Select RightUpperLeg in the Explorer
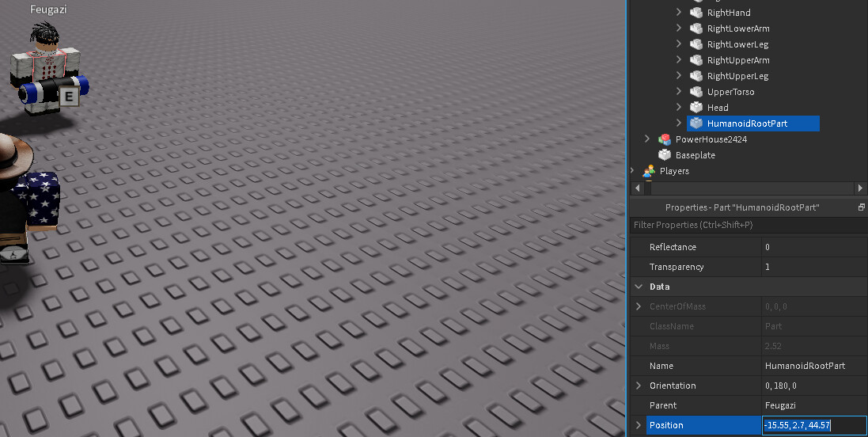Screen dimensions: 868x437 pos(737,76)
